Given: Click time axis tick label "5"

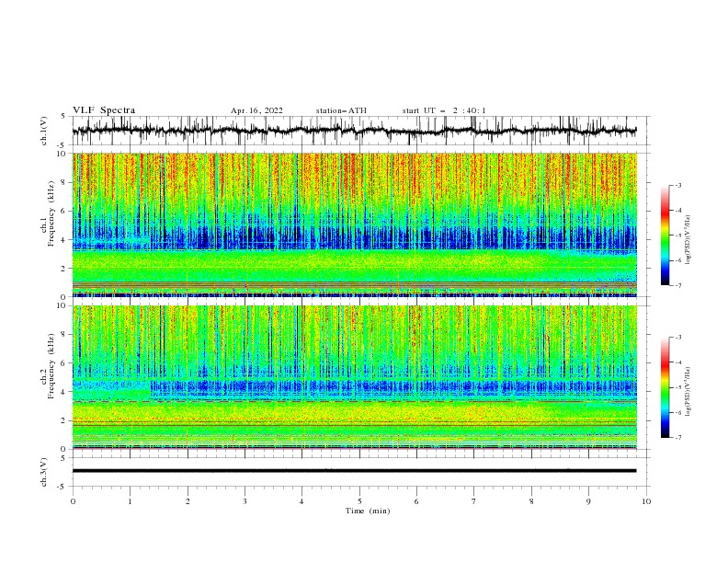Looking at the screenshot, I should (x=359, y=501).
